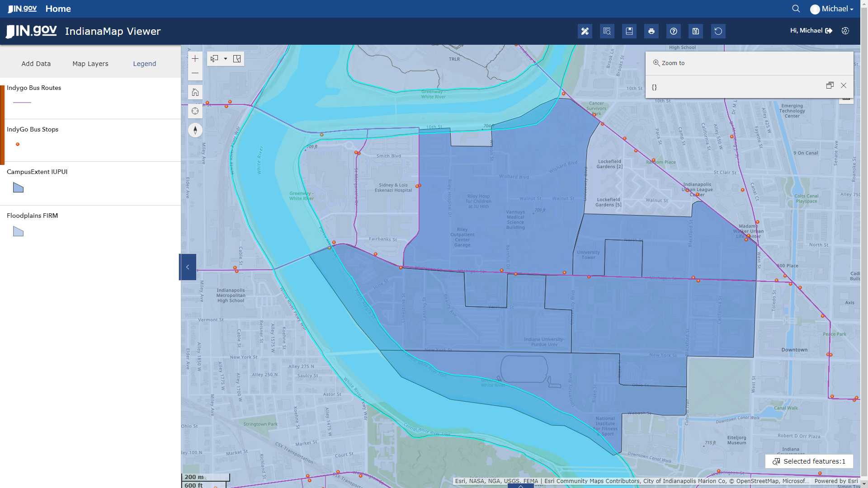Open the Query search widget

pyautogui.click(x=607, y=31)
